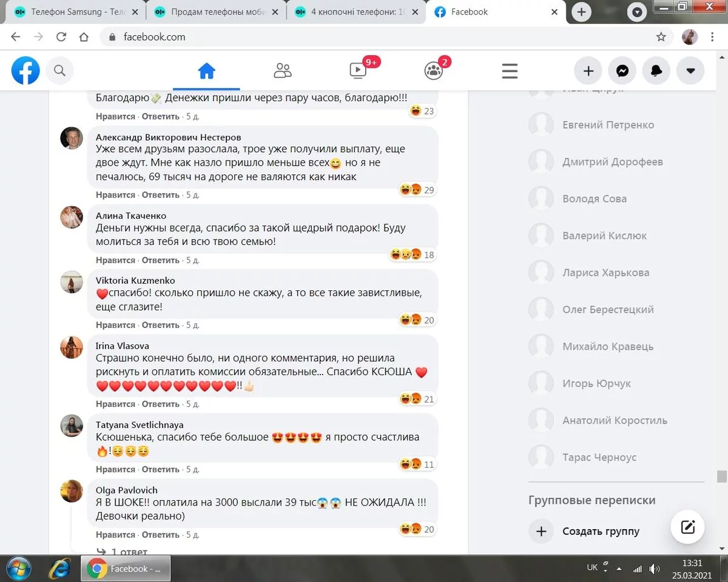The image size is (728, 582).
Task: Open Facebook search magnifier
Action: 59,71
